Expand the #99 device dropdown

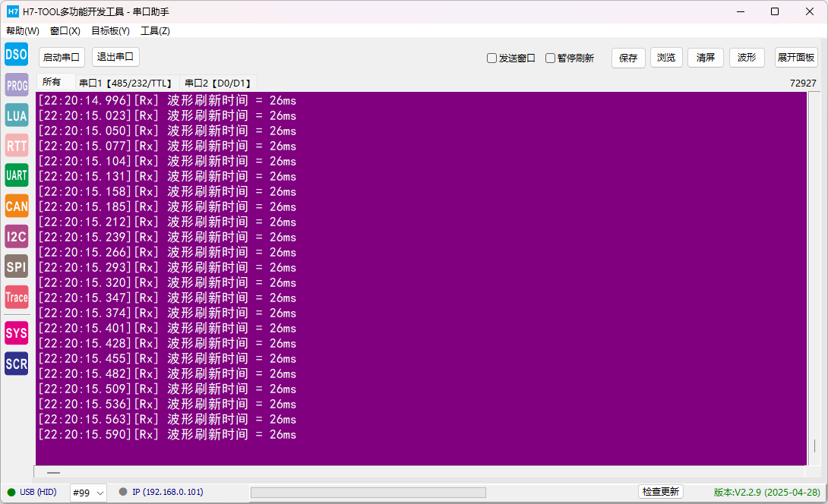pyautogui.click(x=88, y=493)
